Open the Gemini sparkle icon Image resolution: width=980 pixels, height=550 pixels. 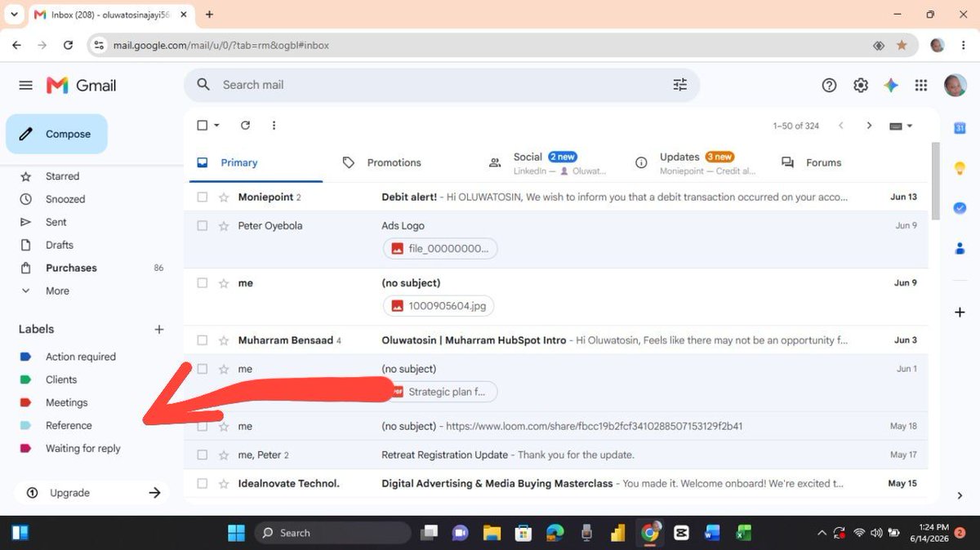coord(891,86)
